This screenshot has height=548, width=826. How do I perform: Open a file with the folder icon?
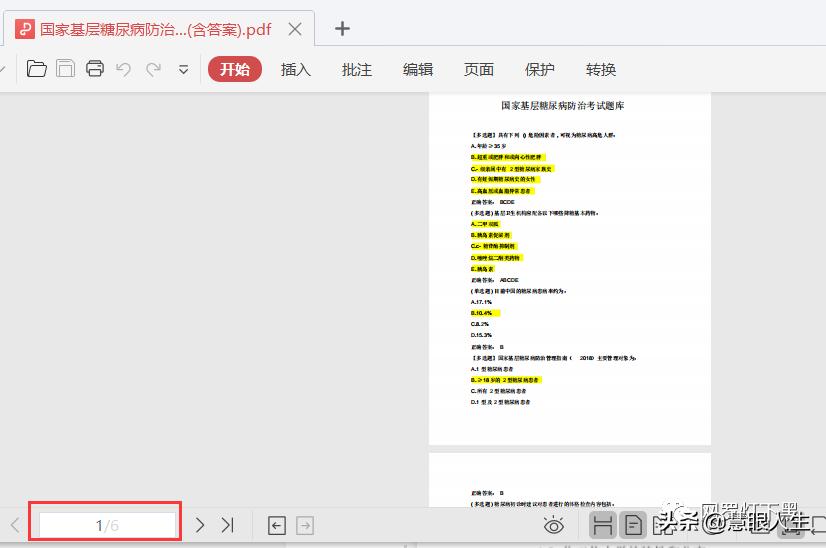click(x=36, y=69)
